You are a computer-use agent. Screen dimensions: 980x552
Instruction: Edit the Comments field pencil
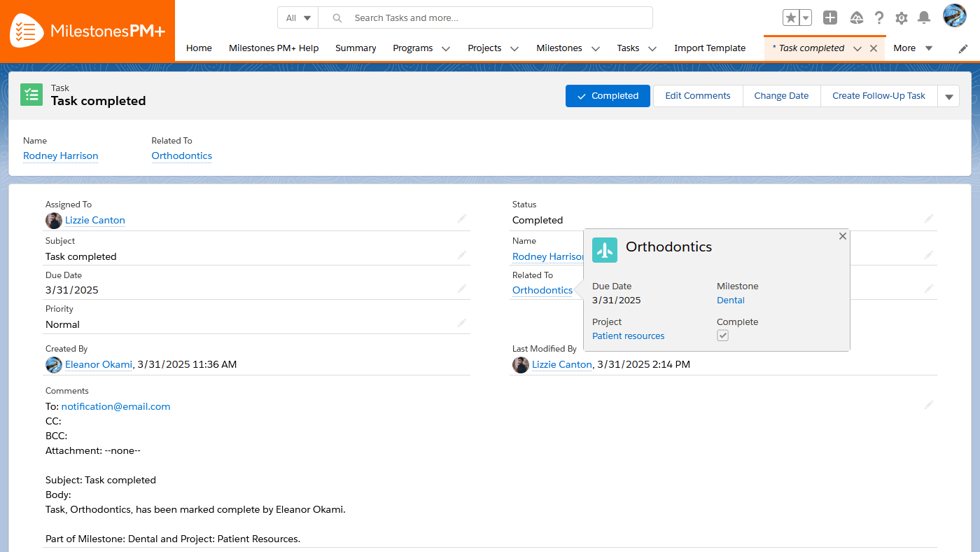(x=929, y=405)
